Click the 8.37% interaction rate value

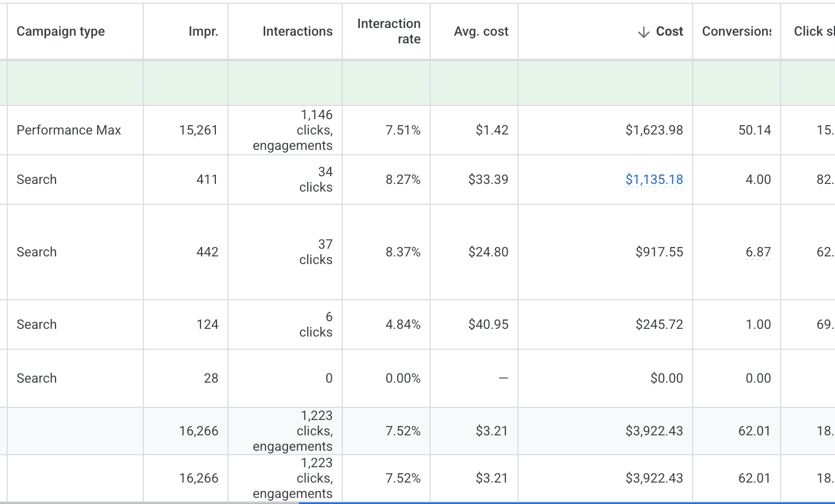[403, 252]
